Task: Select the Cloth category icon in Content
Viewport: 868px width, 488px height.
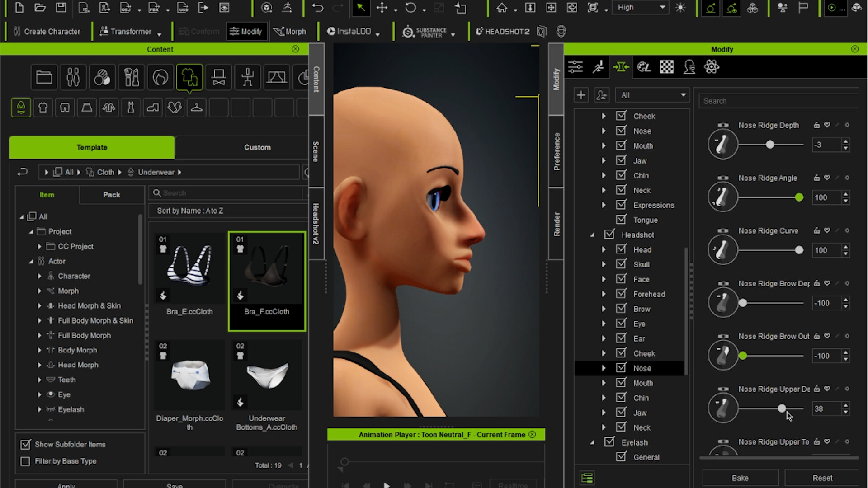Action: 189,77
